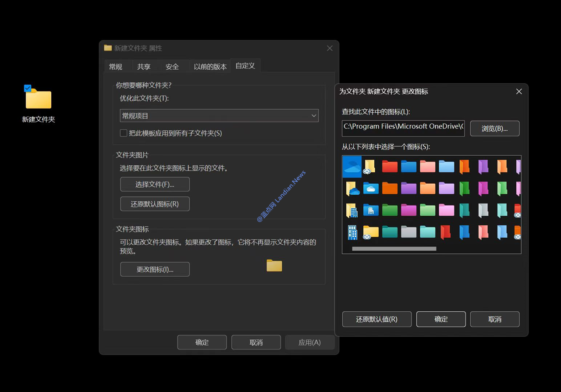Screen dimensions: 561x392
Task: Select the blue folder with white cloud
Action: click(371, 189)
